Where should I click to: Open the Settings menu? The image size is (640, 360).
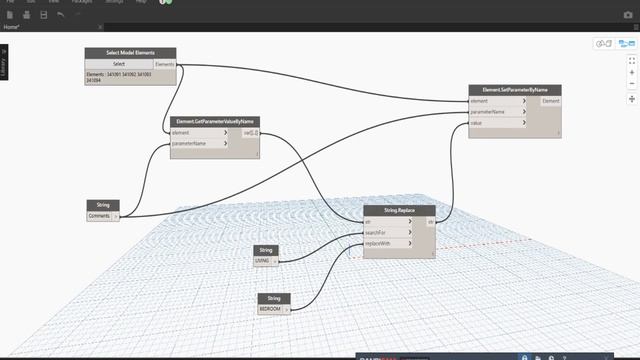coord(114,2)
